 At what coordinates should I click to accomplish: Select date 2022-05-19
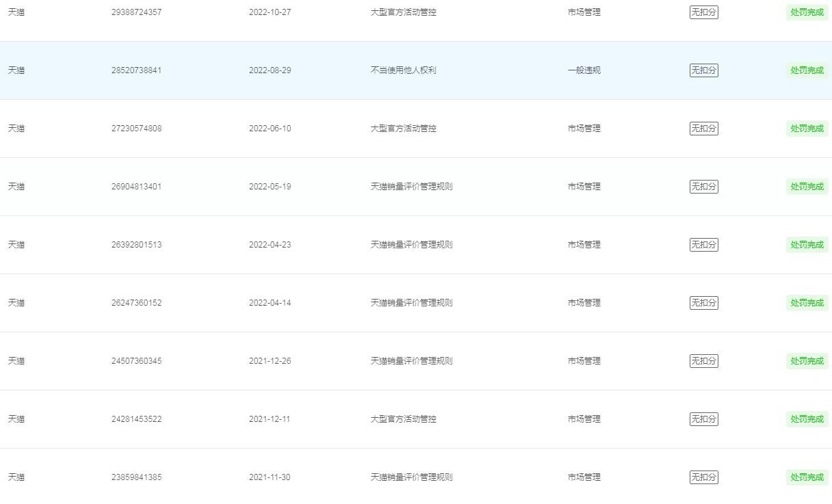coord(270,187)
